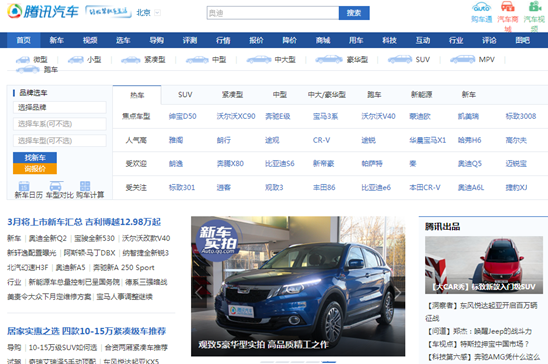Open the 车型对比 compare icon
This screenshot has height=364, width=548.
tap(56, 186)
